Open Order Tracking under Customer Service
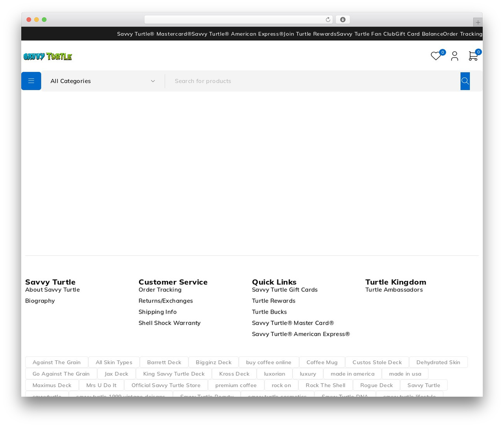The image size is (504, 427). click(x=160, y=290)
